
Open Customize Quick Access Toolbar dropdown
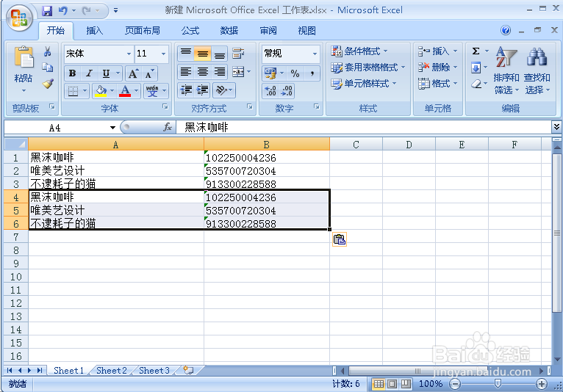coord(115,11)
